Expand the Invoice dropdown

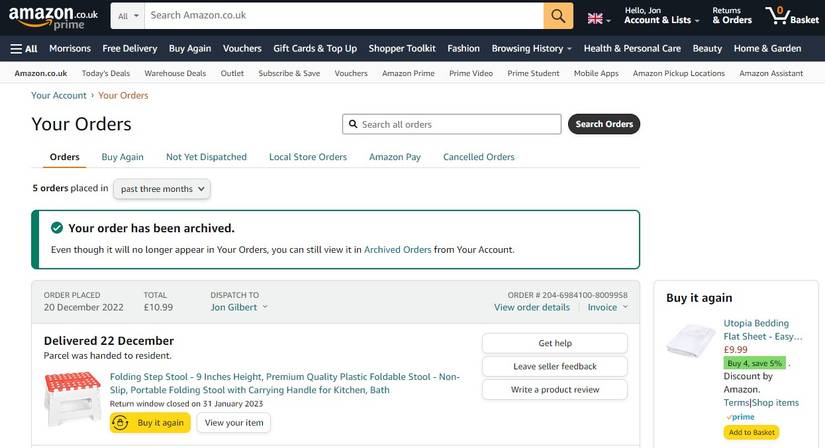607,307
